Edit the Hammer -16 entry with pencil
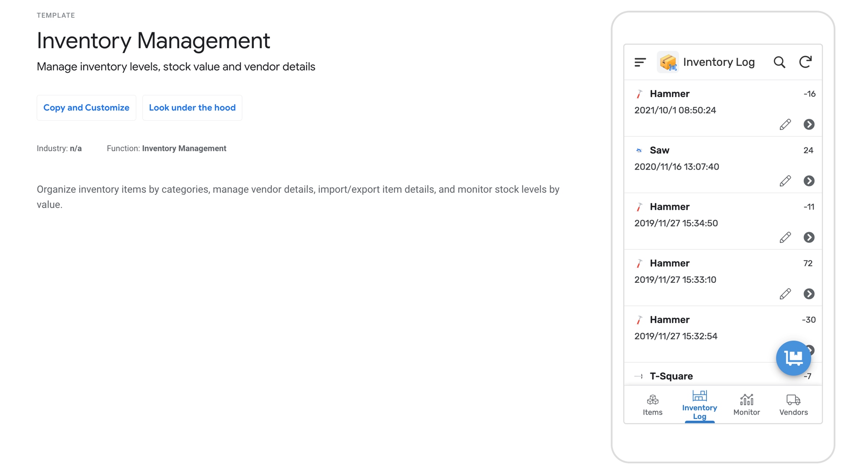The image size is (868, 472). pos(785,125)
